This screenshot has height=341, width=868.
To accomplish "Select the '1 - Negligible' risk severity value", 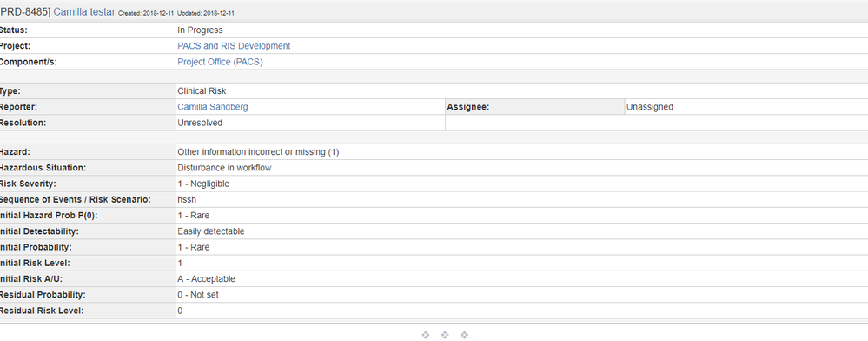I will 203,184.
